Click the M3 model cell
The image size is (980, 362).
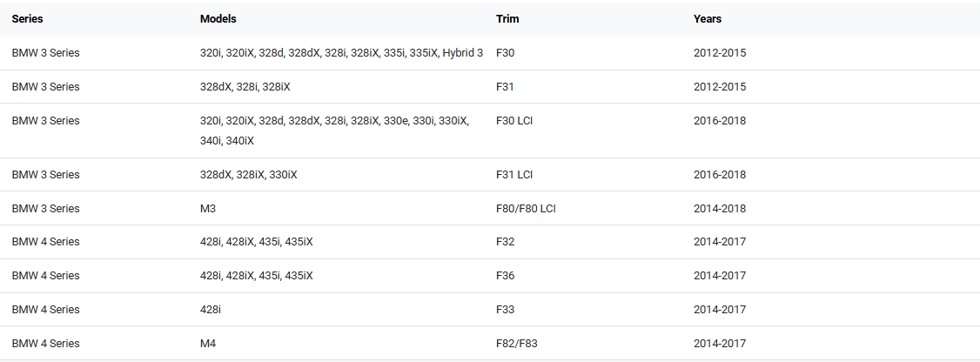coord(208,209)
